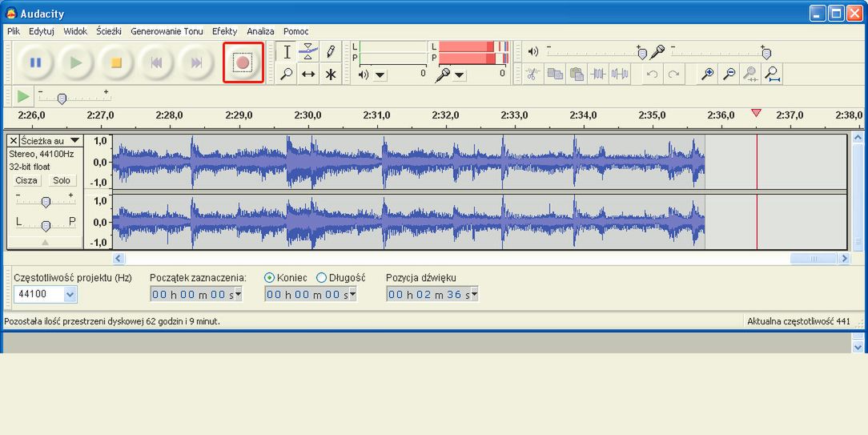This screenshot has height=435, width=868.
Task: Open selection end time format dropdown
Action: tap(352, 294)
